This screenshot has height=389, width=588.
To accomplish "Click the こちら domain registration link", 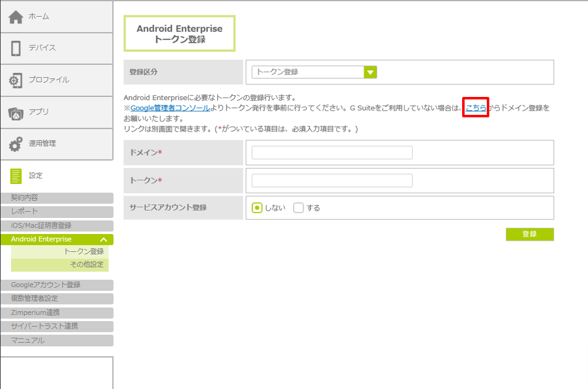I will (476, 108).
